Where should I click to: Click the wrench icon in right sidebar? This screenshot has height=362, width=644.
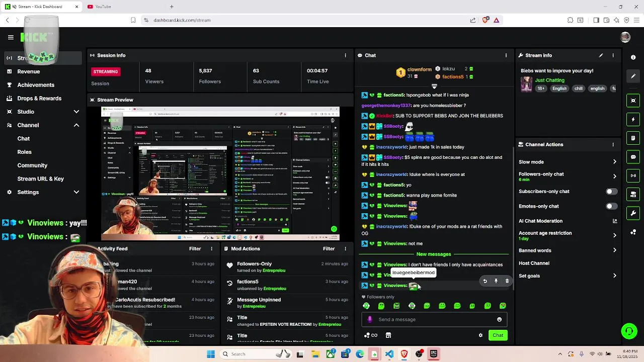click(633, 213)
